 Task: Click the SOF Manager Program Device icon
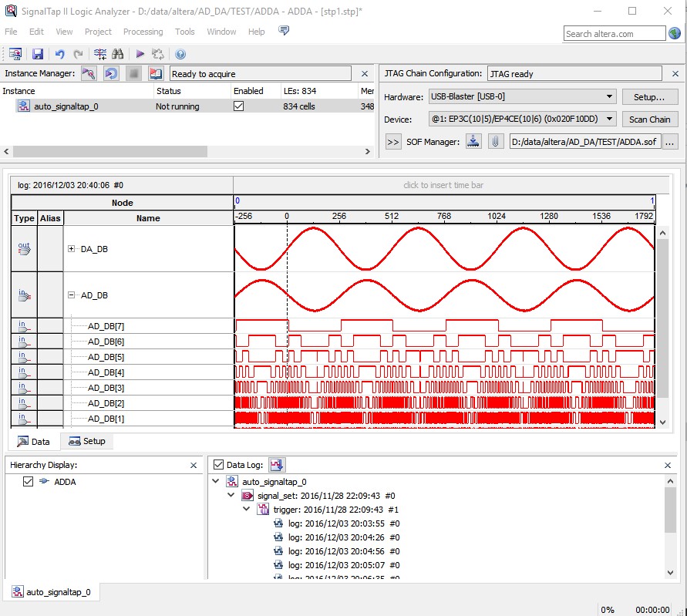point(474,142)
